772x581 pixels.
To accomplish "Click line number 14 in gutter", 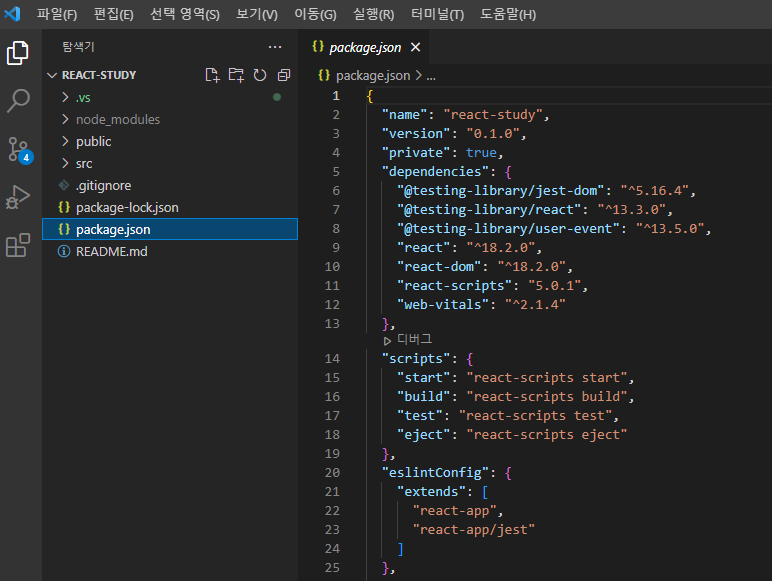I will [332, 358].
